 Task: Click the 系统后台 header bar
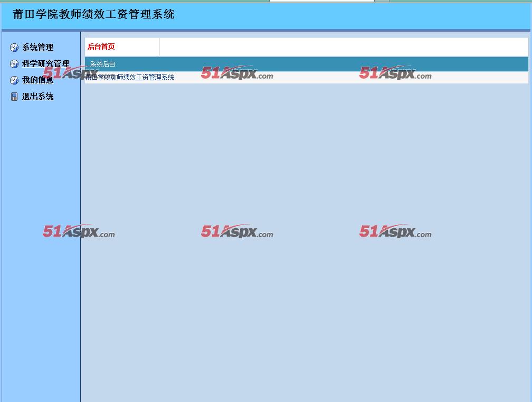coord(306,64)
